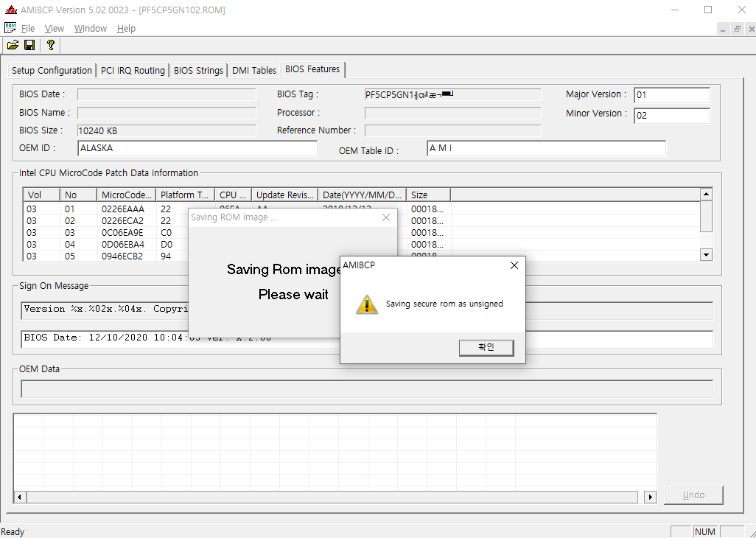Viewport: 756px width, 538px height.
Task: Confirm the unsigned rom warning with 확인
Action: pos(486,348)
